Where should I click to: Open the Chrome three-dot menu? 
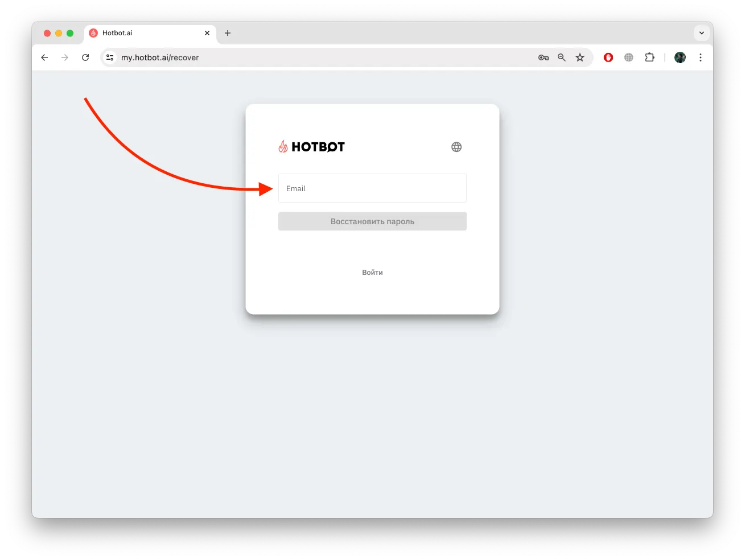point(701,57)
